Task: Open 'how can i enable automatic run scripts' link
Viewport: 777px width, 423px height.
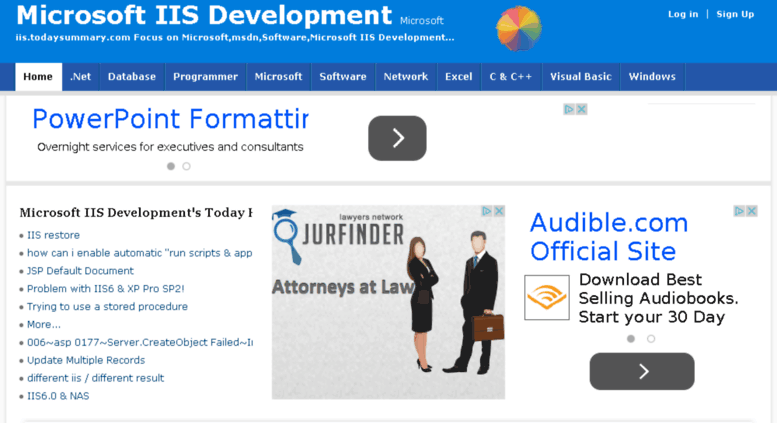Action: pos(139,253)
